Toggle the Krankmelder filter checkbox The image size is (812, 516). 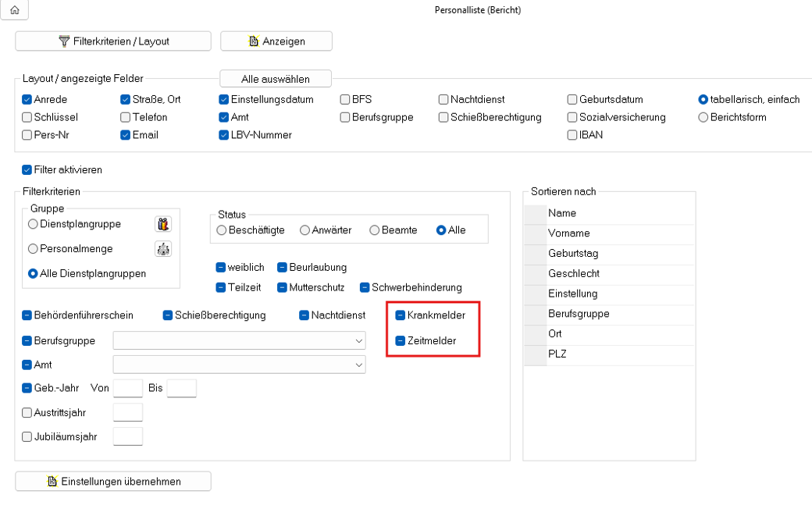tap(401, 315)
